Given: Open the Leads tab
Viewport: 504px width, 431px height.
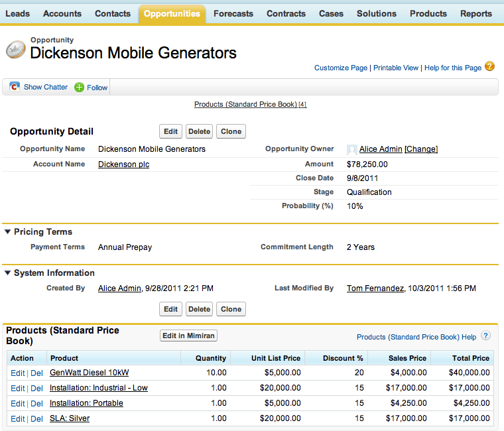Looking at the screenshot, I should (x=18, y=13).
